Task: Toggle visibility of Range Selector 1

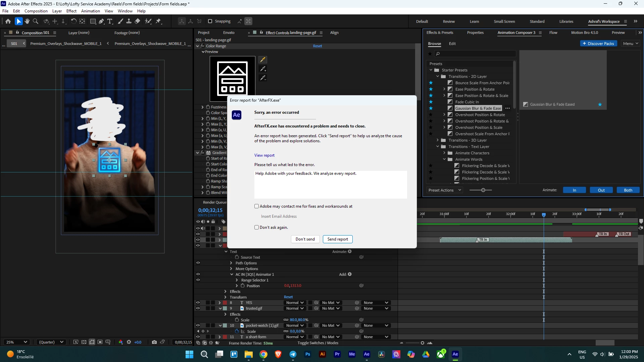Action: (198, 280)
